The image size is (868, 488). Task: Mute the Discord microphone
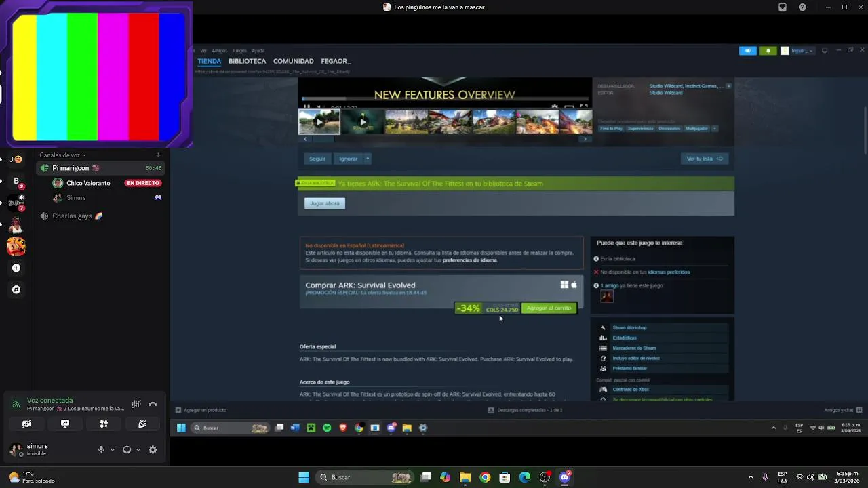click(101, 449)
